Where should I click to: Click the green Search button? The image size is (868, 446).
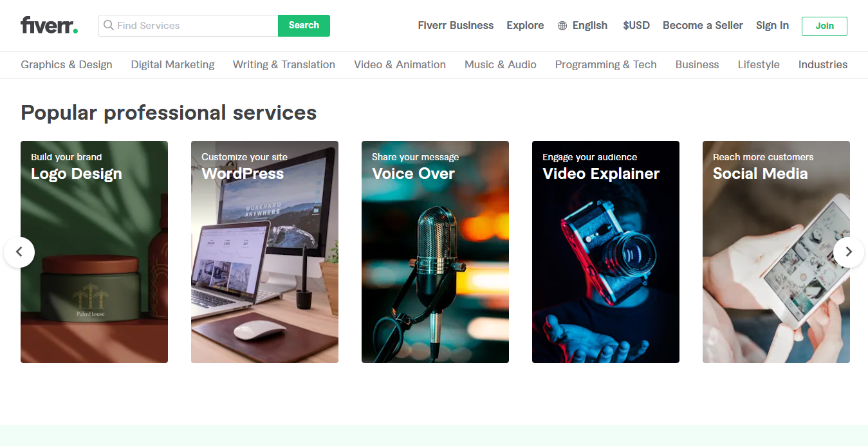pos(304,26)
